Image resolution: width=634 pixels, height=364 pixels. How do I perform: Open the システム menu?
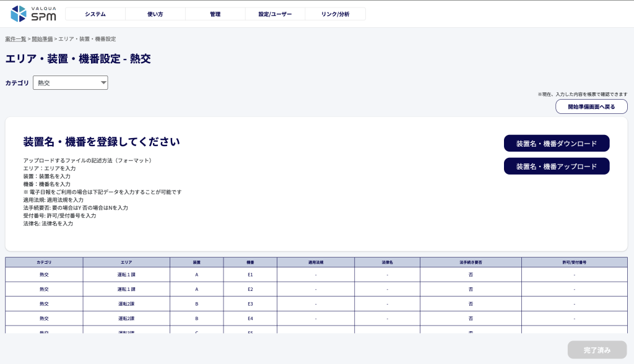(95, 14)
